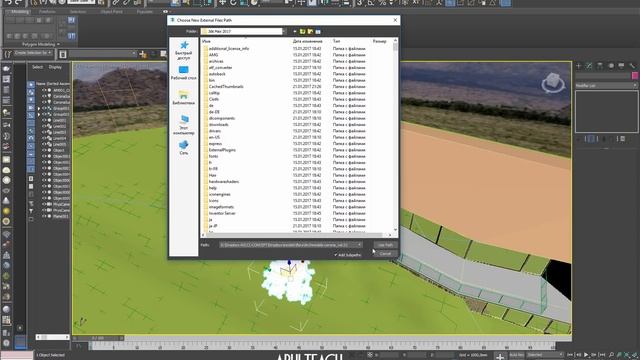Viewport: 640px width, 360px height.
Task: Click the Play Animation button
Action: pyautogui.click(x=586, y=355)
